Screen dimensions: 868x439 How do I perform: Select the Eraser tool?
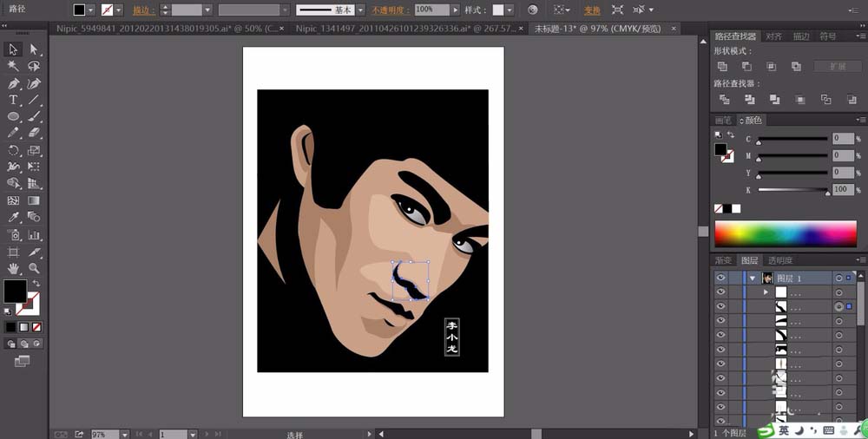34,134
